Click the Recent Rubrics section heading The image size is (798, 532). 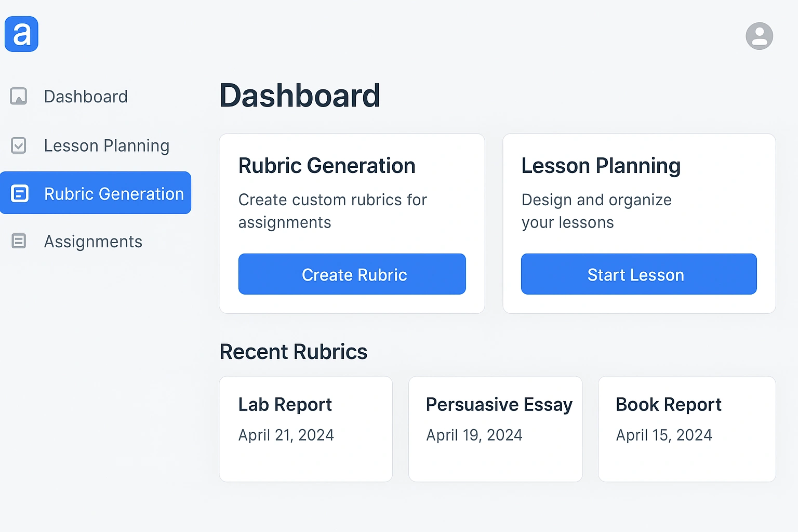pos(294,352)
